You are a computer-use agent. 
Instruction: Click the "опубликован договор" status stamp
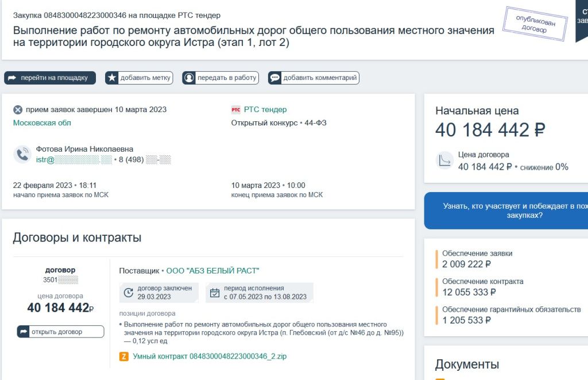[534, 24]
